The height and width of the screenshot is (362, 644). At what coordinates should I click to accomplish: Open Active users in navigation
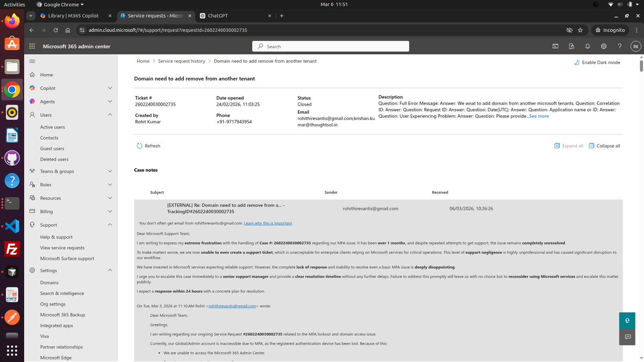pyautogui.click(x=53, y=127)
